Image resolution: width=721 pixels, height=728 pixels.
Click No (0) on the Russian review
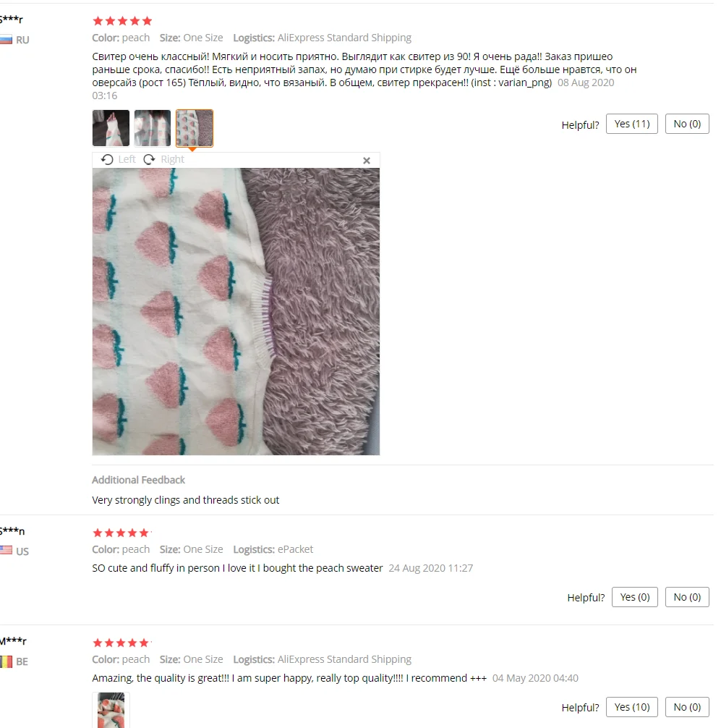point(687,124)
